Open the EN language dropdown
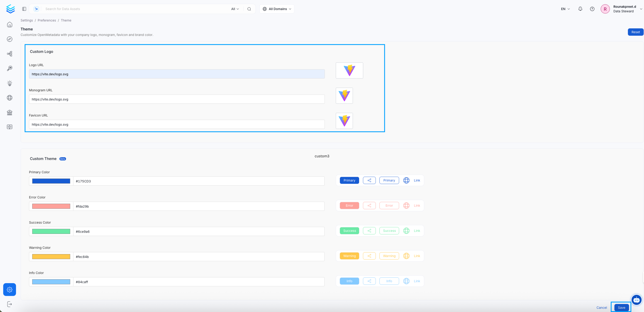 (x=565, y=9)
